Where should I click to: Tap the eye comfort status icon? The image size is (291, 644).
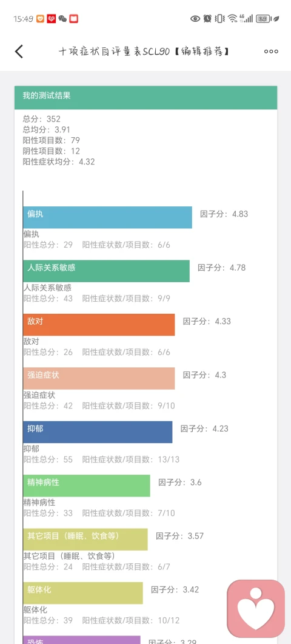coord(195,18)
